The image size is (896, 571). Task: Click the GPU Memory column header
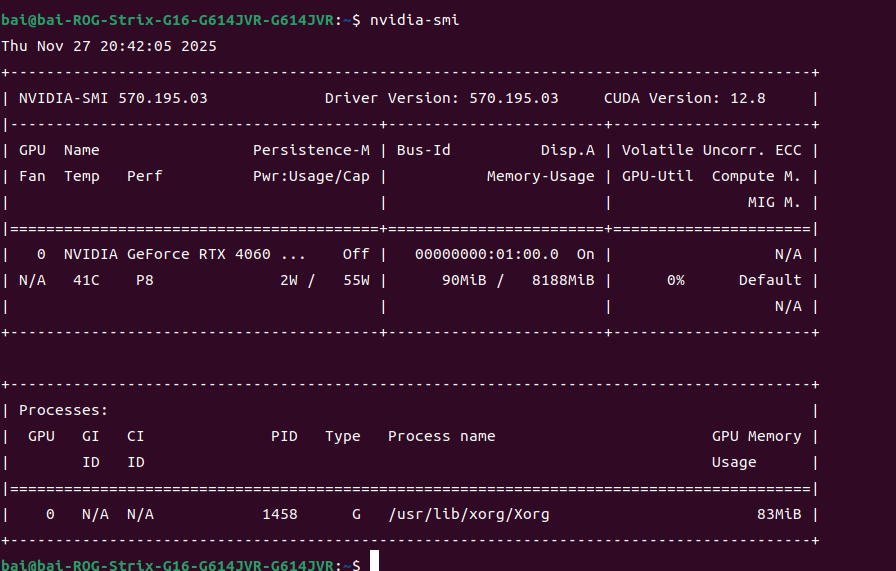(757, 437)
